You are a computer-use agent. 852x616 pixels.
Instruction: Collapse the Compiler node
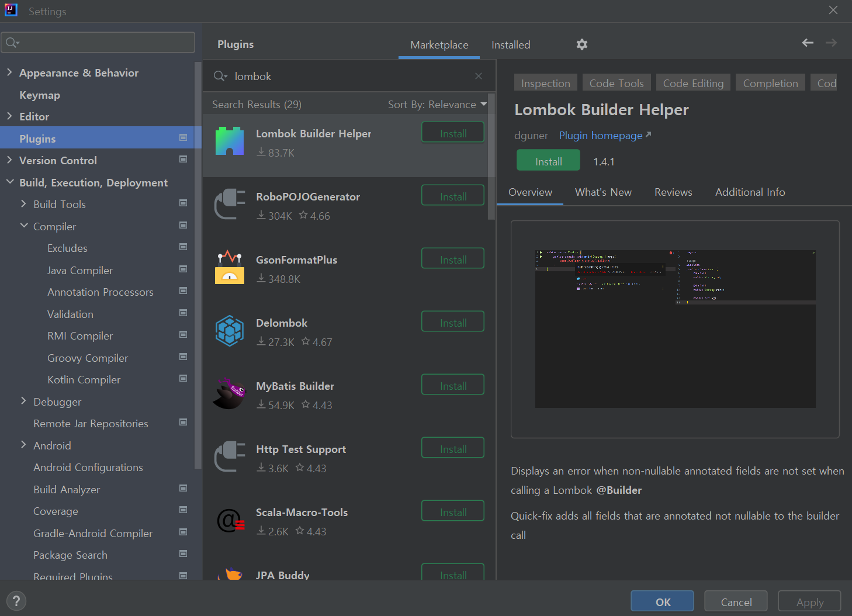tap(23, 226)
